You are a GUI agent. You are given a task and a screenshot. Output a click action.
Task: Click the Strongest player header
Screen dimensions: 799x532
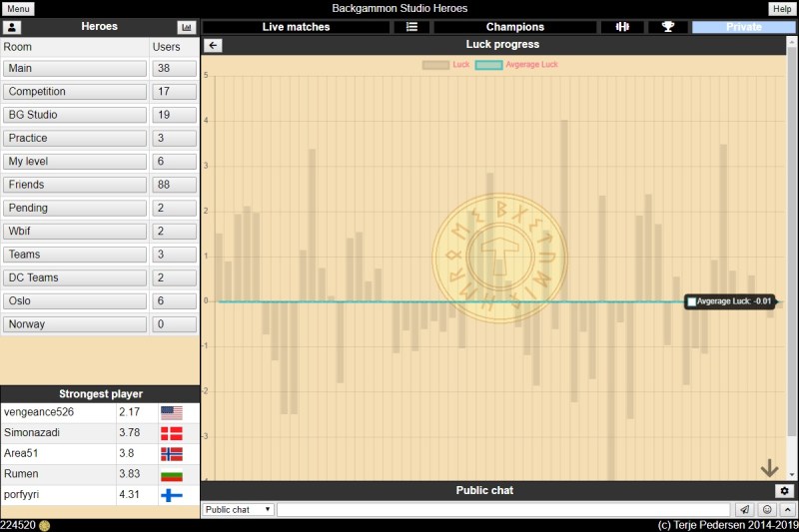101,394
